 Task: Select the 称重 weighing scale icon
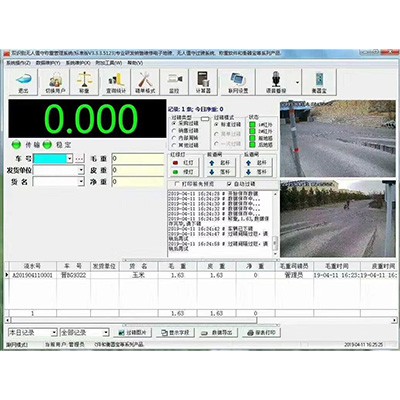click(84, 82)
